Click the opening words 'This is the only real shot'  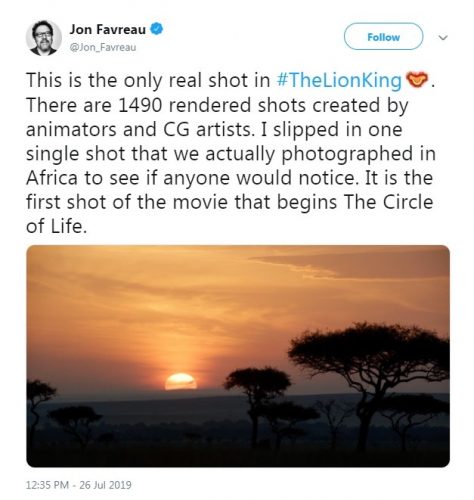(148, 80)
